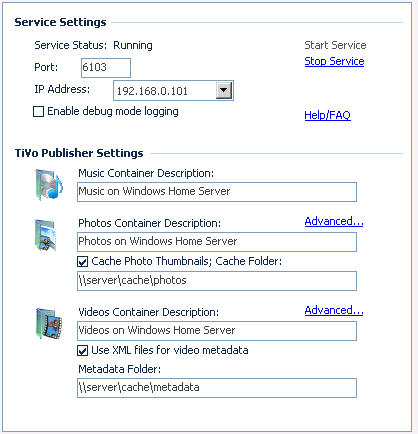
Task: Click the Stop Service link
Action: point(334,61)
